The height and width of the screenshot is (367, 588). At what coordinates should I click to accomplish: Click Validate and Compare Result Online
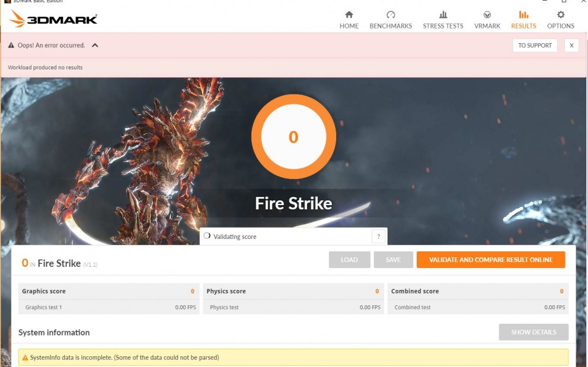(490, 260)
